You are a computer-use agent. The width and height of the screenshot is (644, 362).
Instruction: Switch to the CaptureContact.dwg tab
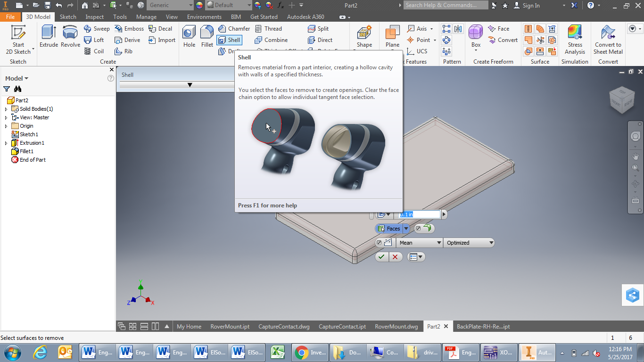[x=284, y=326]
